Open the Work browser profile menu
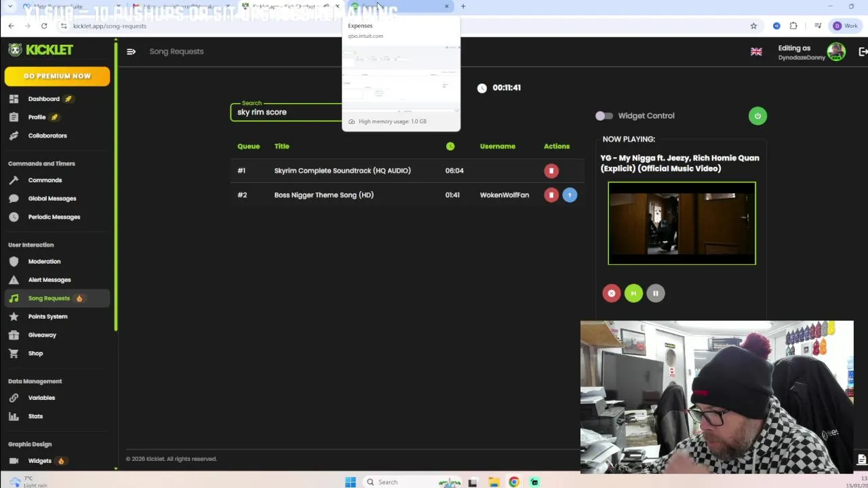The height and width of the screenshot is (488, 868). click(845, 26)
